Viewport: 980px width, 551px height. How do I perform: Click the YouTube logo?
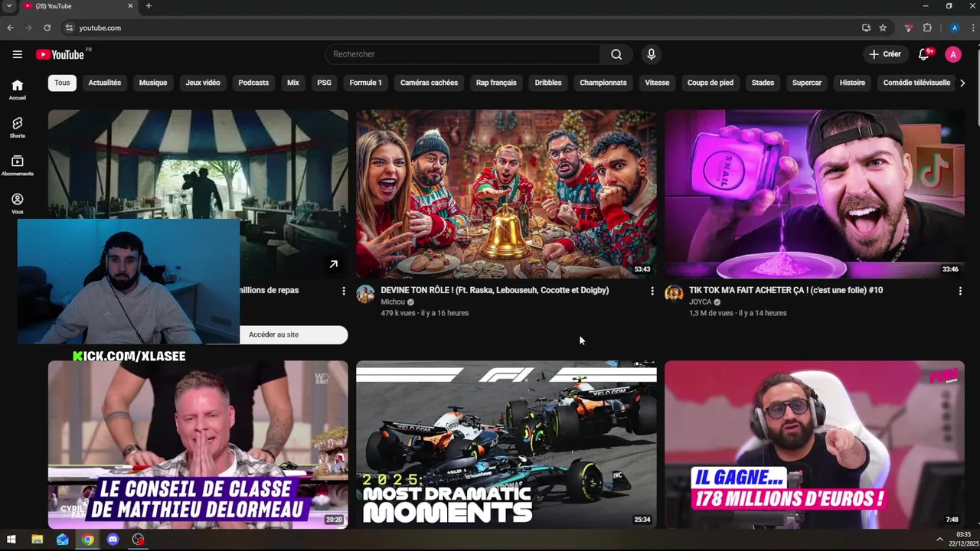click(60, 54)
